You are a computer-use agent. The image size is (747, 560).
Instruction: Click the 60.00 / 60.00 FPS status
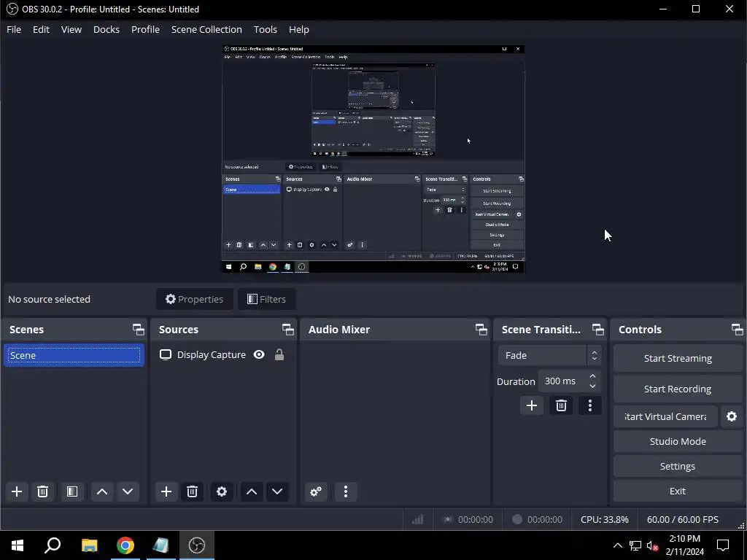[x=682, y=519]
